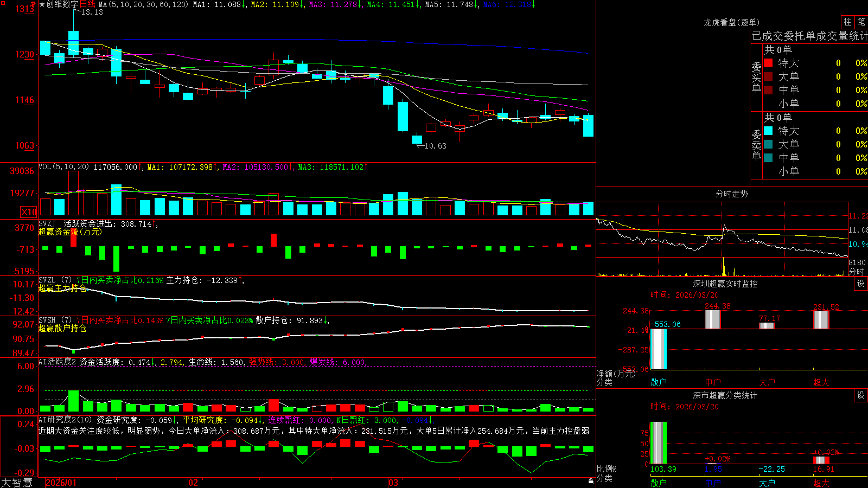This screenshot has width=868, height=488.
Task: Click the SVZL (7) indicator name
Action: [x=55, y=280]
